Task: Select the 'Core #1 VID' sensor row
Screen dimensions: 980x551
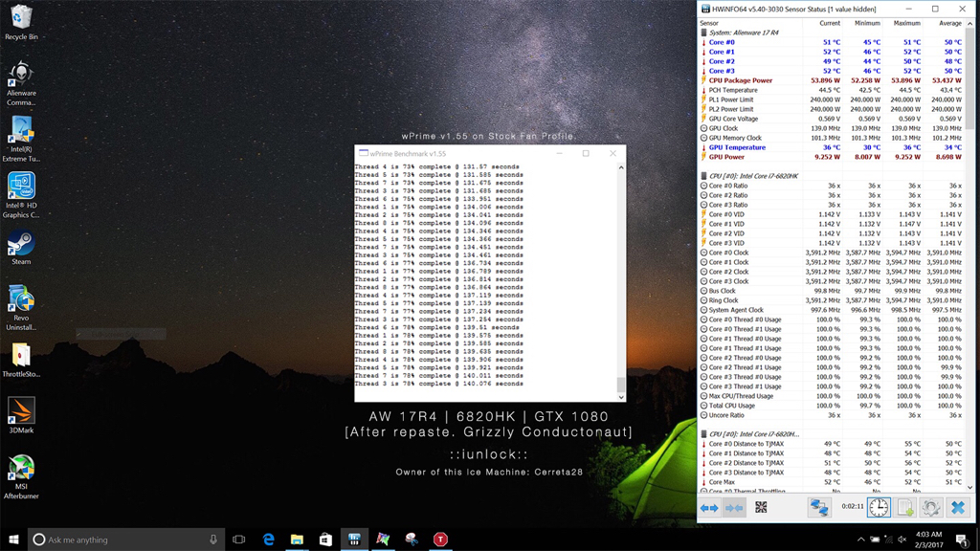Action: click(832, 224)
